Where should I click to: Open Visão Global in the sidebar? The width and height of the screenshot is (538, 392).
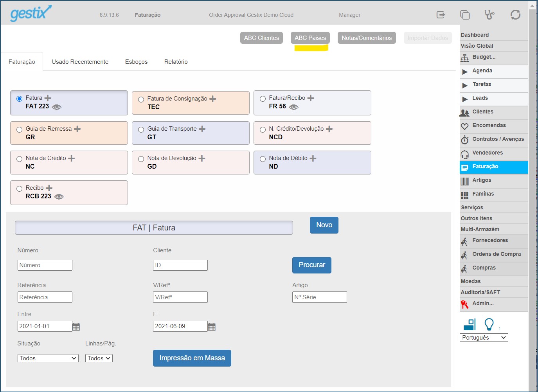point(477,46)
